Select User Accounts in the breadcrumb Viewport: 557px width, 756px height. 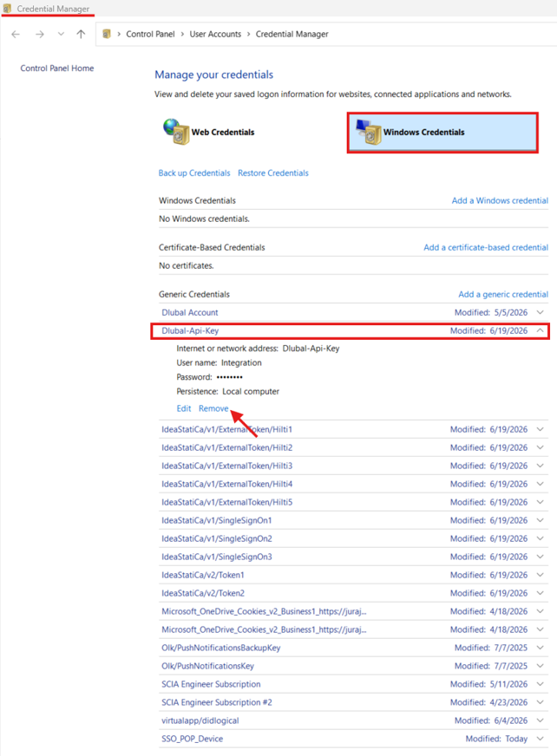pos(215,34)
